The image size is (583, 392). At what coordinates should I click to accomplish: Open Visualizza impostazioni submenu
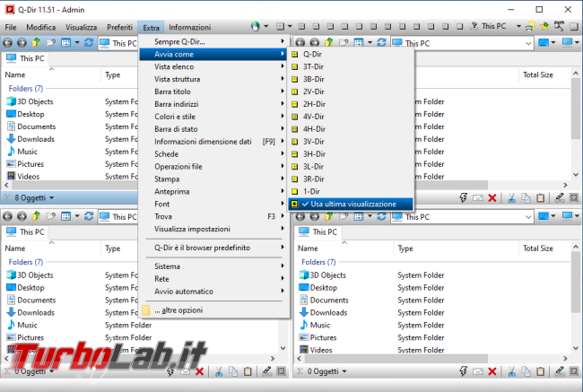[213, 229]
